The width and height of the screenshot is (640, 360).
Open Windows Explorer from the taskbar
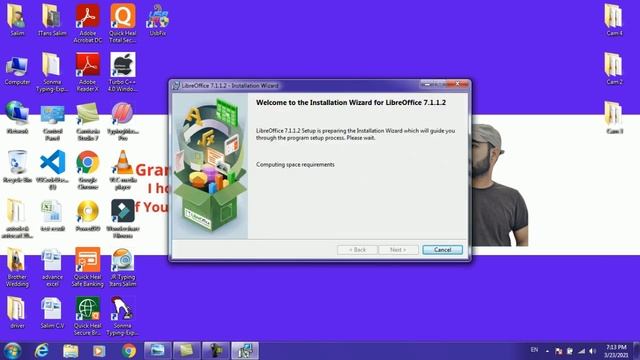tap(70, 351)
